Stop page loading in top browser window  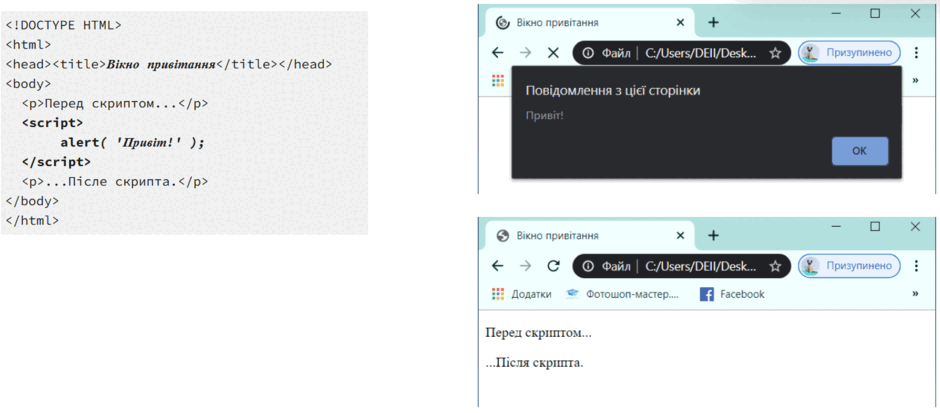coord(553,53)
